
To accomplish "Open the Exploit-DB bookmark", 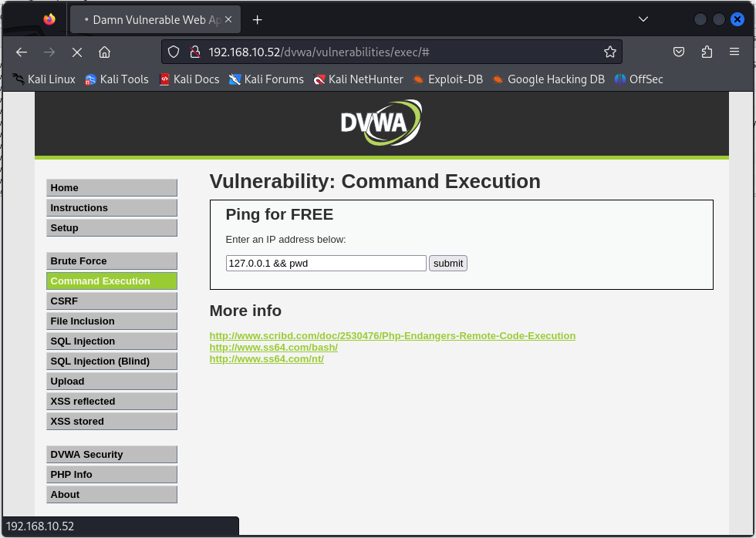I will [448, 79].
